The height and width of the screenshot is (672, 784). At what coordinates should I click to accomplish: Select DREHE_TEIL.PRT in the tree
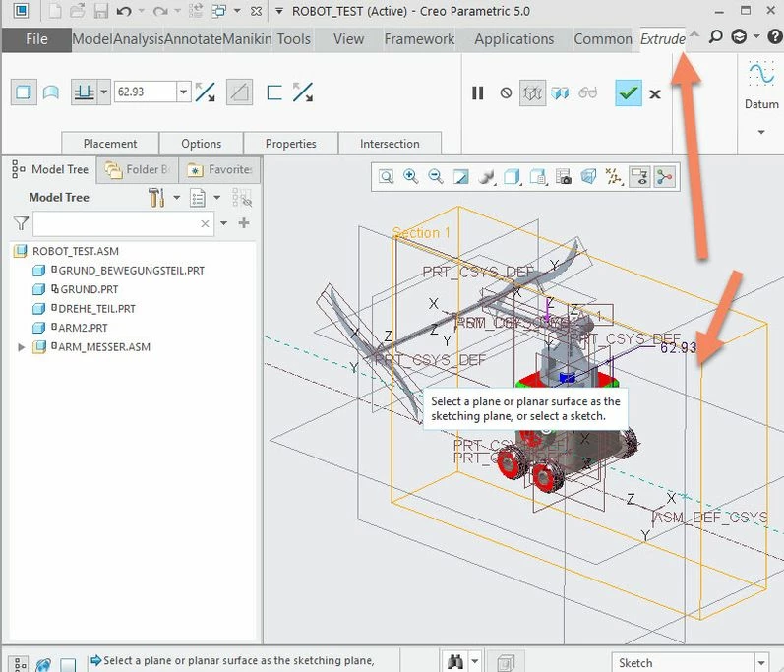[97, 309]
